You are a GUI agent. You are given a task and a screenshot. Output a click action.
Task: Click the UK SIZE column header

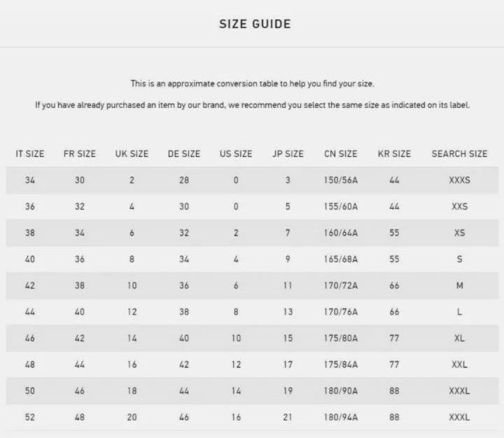[132, 154]
